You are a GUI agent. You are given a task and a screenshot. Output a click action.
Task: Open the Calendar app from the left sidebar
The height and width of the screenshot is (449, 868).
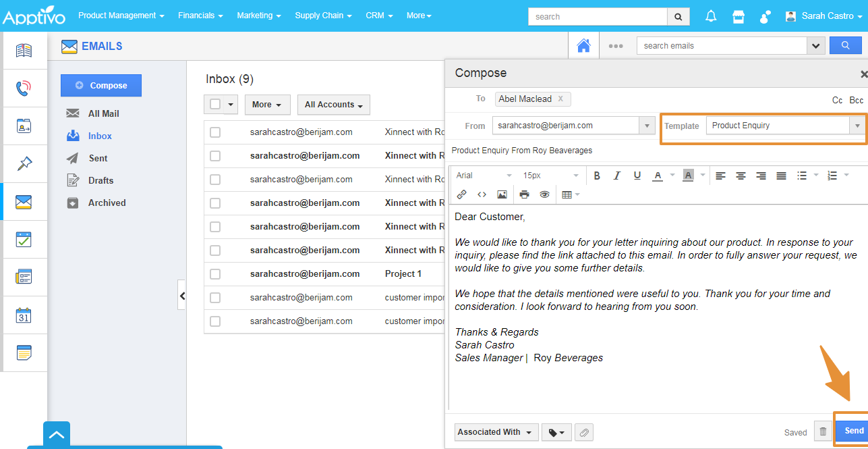[x=24, y=315]
